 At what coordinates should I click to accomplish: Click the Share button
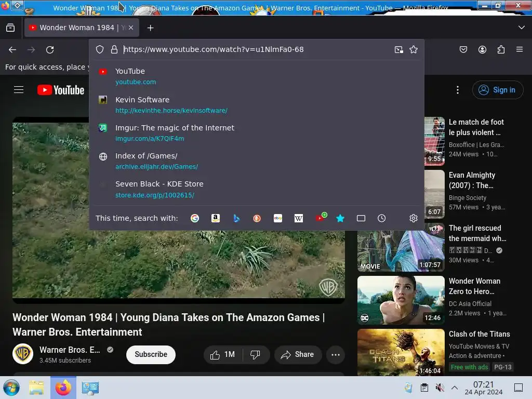tap(298, 354)
